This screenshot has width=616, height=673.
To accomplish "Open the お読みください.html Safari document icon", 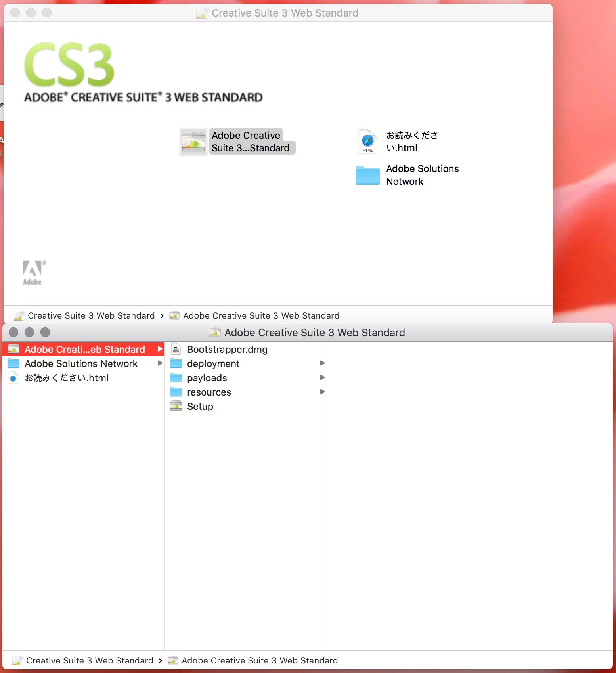I will (x=367, y=141).
